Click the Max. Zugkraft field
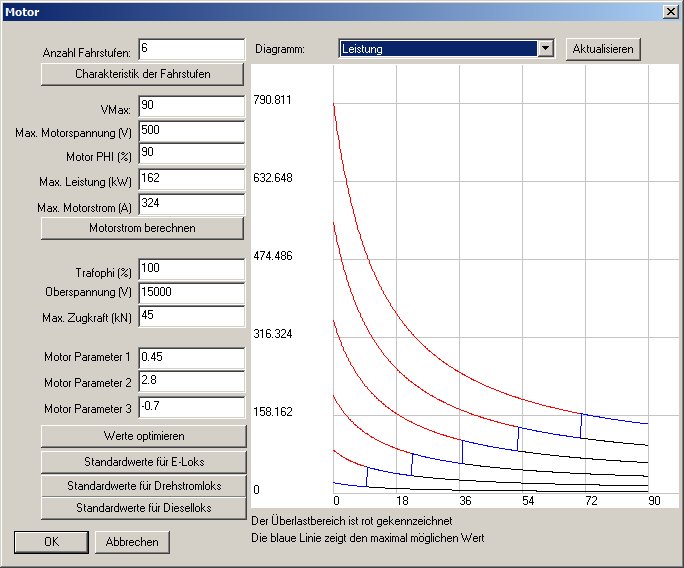This screenshot has width=684, height=568. click(192, 316)
